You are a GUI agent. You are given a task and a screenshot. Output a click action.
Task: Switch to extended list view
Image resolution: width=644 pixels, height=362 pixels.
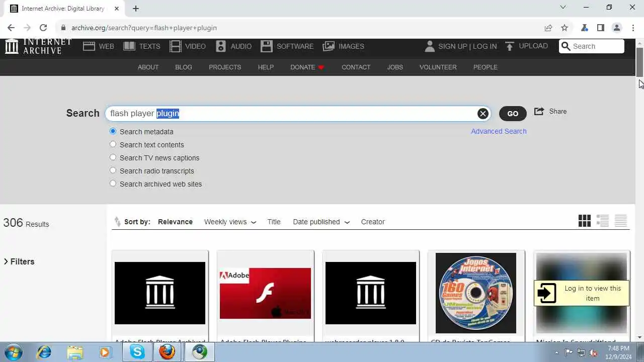[603, 221]
